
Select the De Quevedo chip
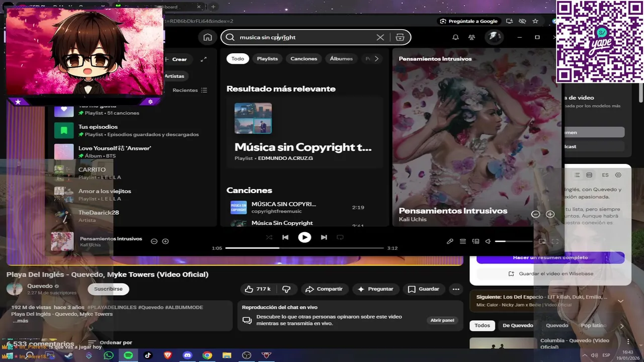pyautogui.click(x=518, y=325)
